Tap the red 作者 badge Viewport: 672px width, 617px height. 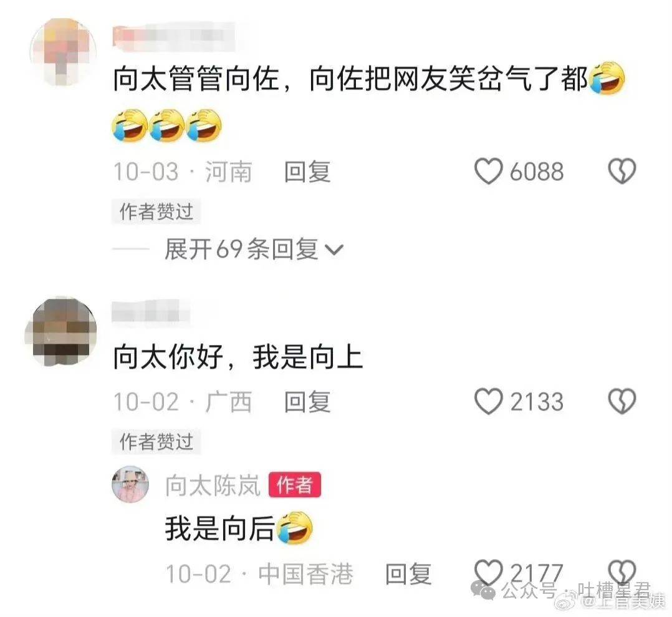295,485
